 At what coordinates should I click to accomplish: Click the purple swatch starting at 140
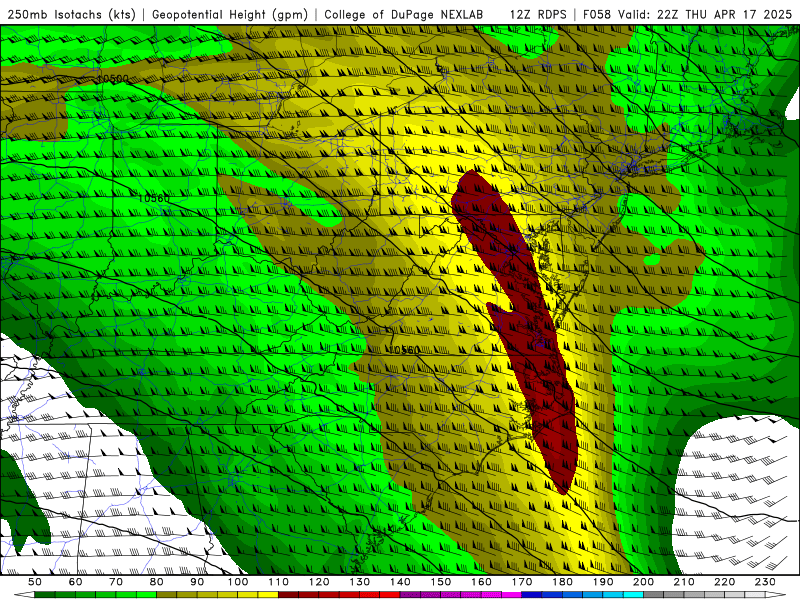[411, 595]
